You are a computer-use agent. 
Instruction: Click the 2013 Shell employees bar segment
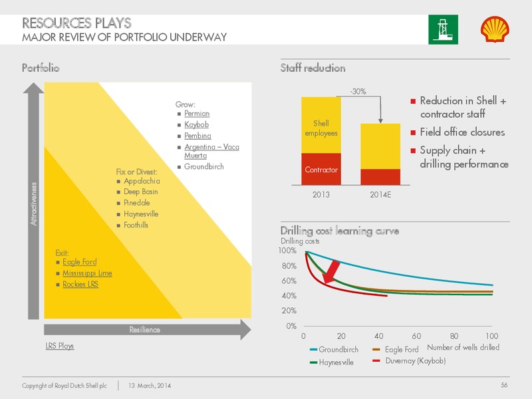321,125
